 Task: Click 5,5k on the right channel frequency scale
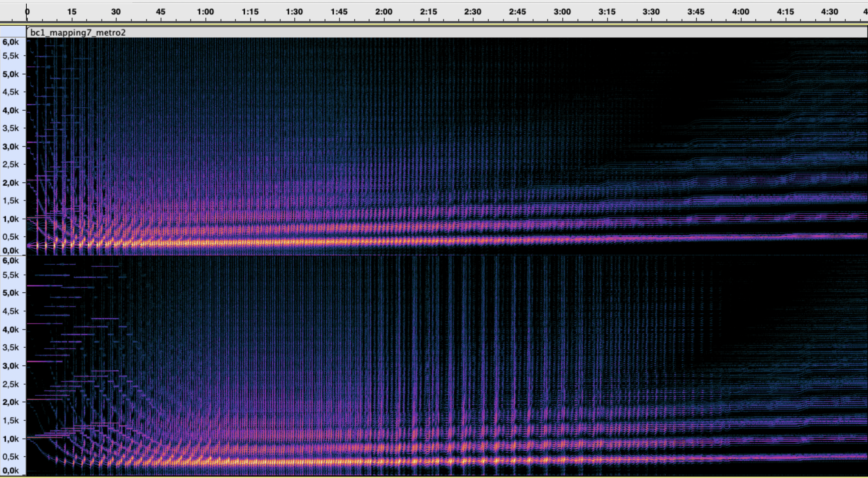point(11,275)
